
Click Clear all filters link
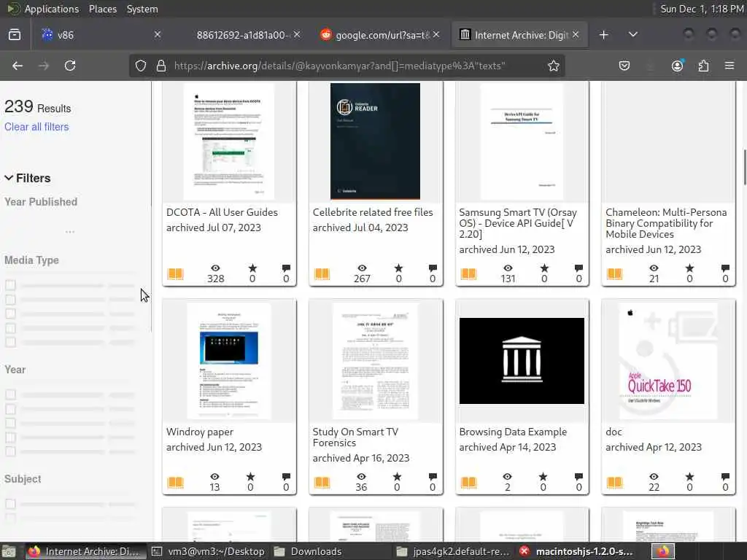tap(36, 127)
